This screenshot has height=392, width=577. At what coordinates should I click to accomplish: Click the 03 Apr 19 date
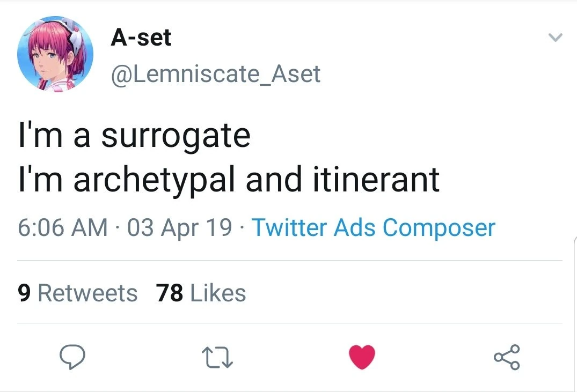(x=180, y=227)
